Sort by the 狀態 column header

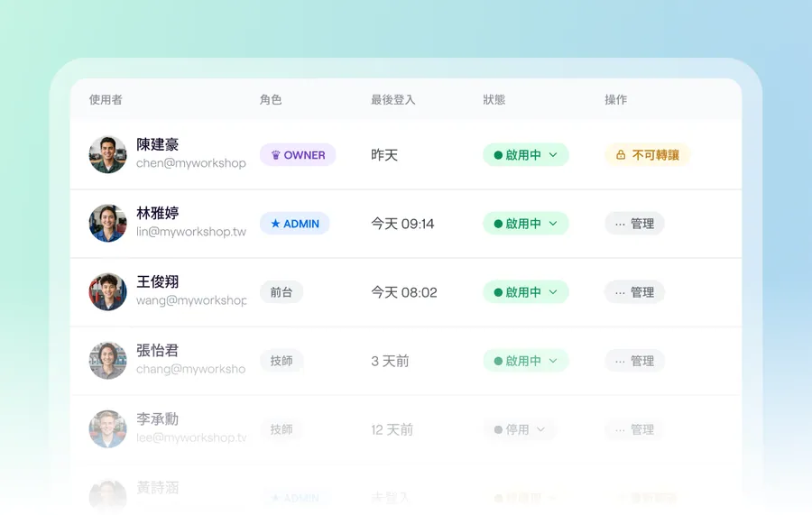[494, 99]
